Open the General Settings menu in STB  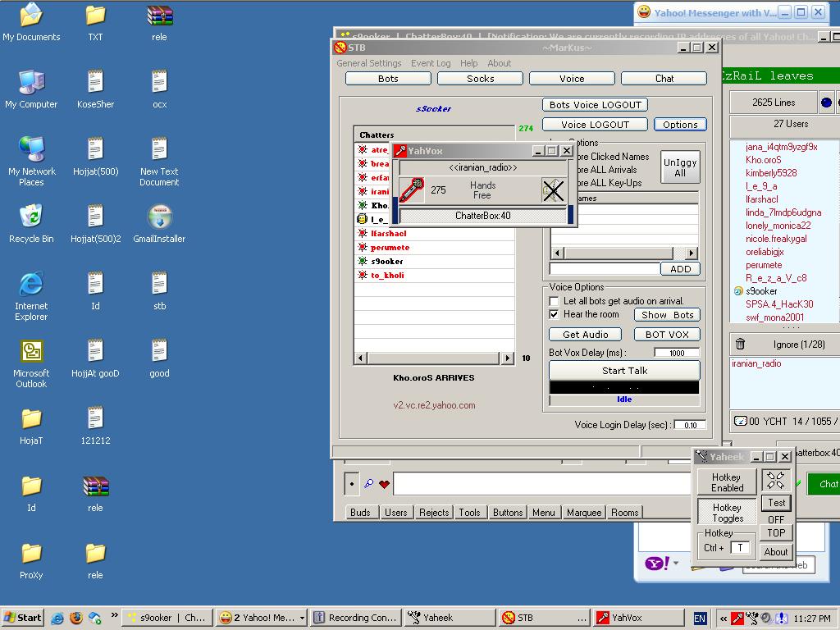pyautogui.click(x=369, y=63)
